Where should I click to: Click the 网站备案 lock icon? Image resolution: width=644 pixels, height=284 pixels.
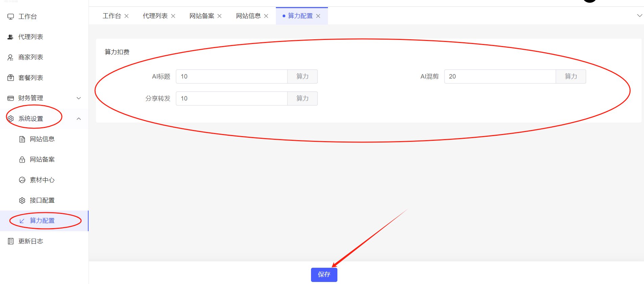click(22, 160)
